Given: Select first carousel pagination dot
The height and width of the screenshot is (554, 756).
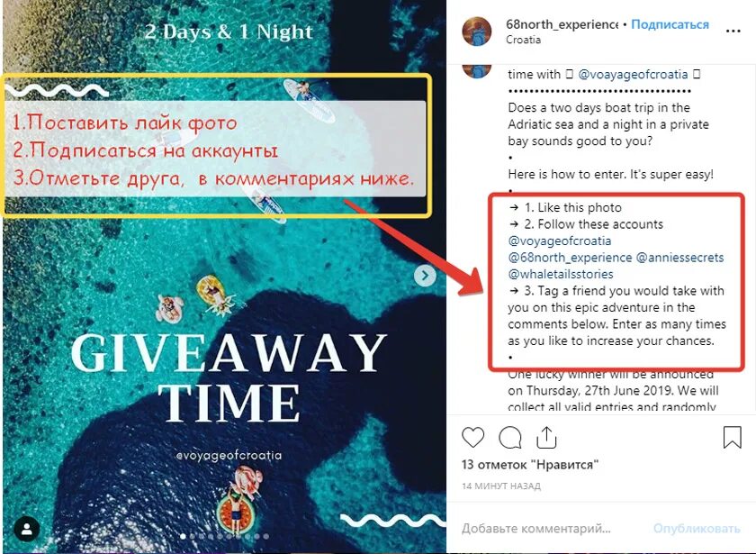Looking at the screenshot, I should click(x=183, y=536).
